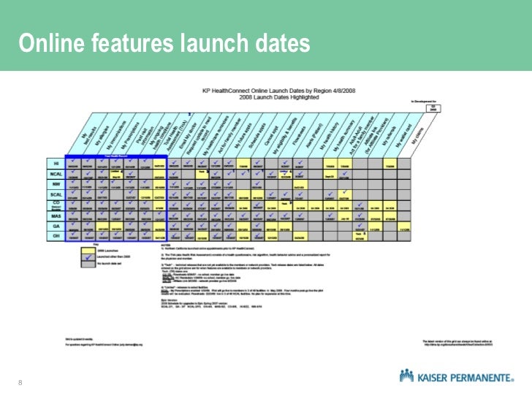This screenshot has width=532, height=399.
Task: Click the gray "No launch date set" legend swatch
Action: coord(88,264)
